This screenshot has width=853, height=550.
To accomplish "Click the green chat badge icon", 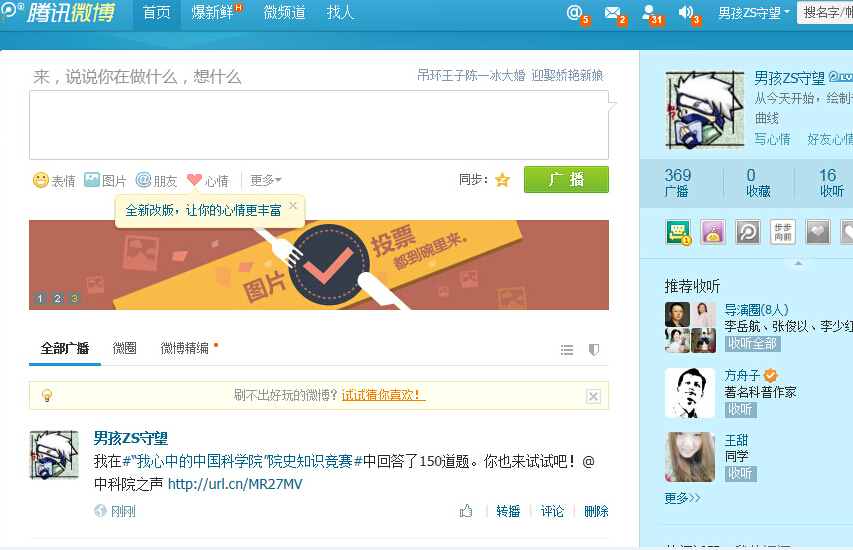I will point(678,232).
